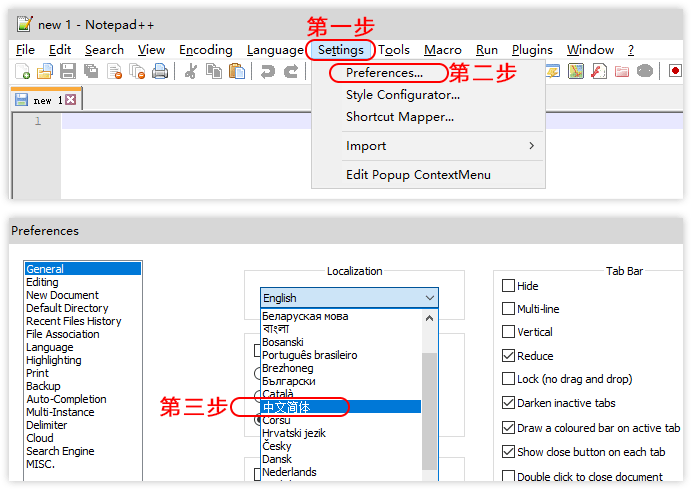Click the Paste clipboard toolbar icon
The height and width of the screenshot is (490, 691).
tap(236, 71)
